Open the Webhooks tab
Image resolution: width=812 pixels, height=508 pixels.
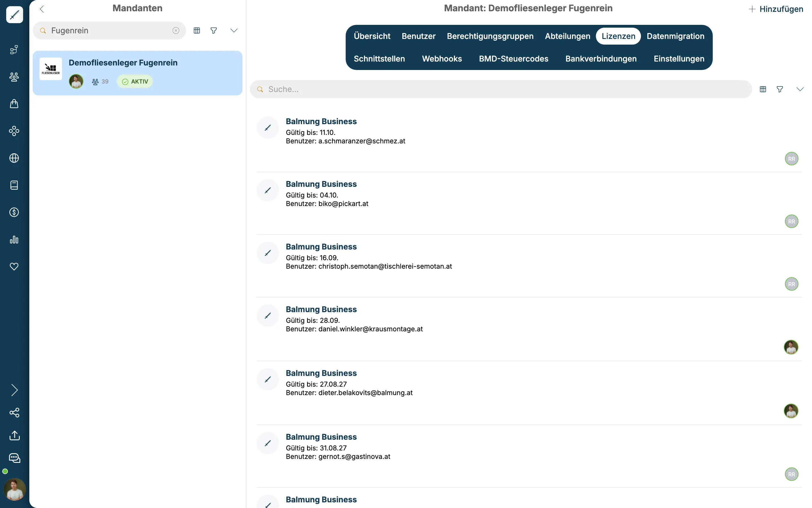pos(442,59)
